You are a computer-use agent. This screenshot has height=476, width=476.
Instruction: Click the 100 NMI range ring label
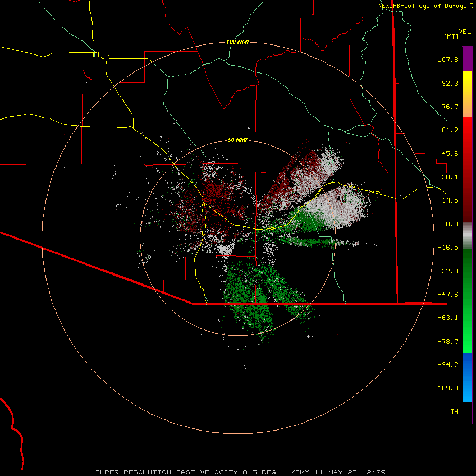click(237, 42)
